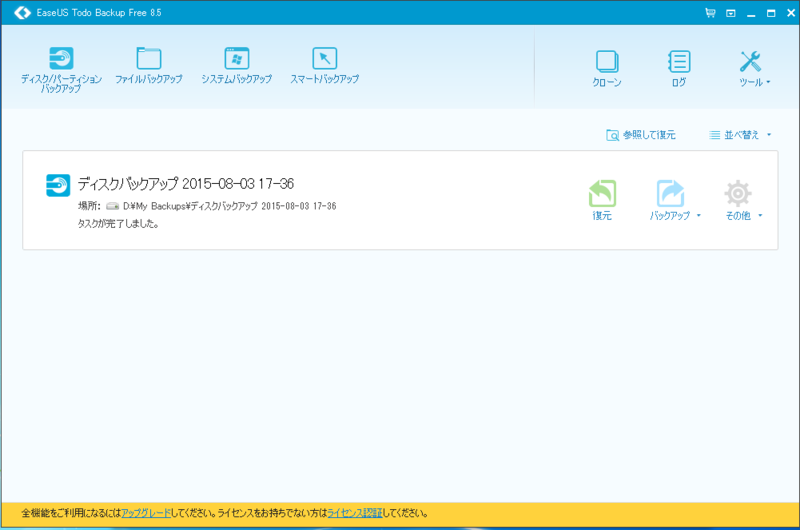The height and width of the screenshot is (530, 800).
Task: Expand the バックアップ dropdown arrow
Action: [698, 216]
